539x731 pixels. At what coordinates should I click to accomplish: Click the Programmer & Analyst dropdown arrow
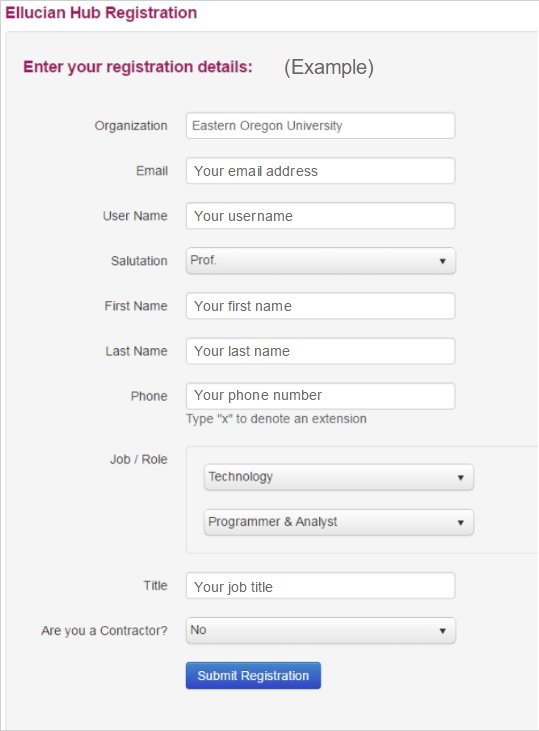coord(461,523)
